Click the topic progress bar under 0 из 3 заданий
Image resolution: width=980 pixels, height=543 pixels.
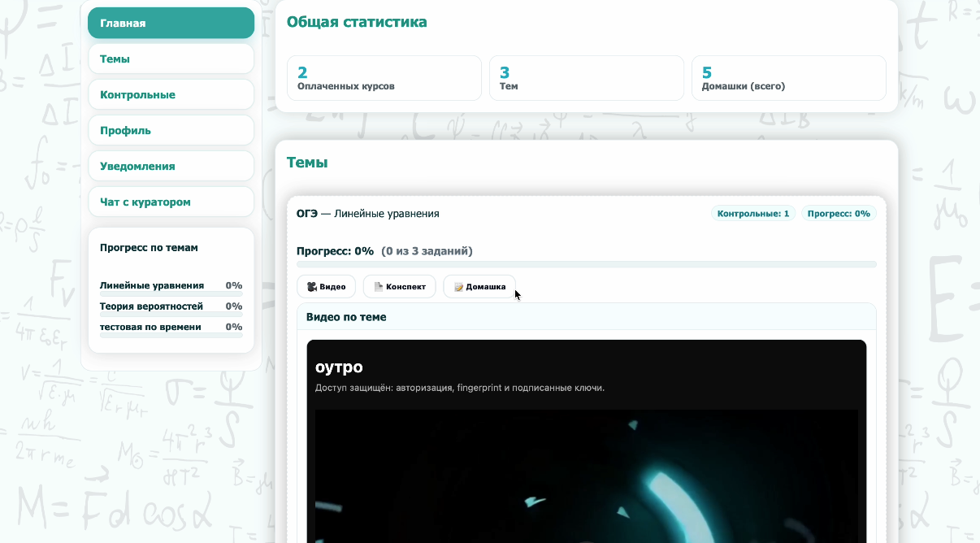pos(586,264)
